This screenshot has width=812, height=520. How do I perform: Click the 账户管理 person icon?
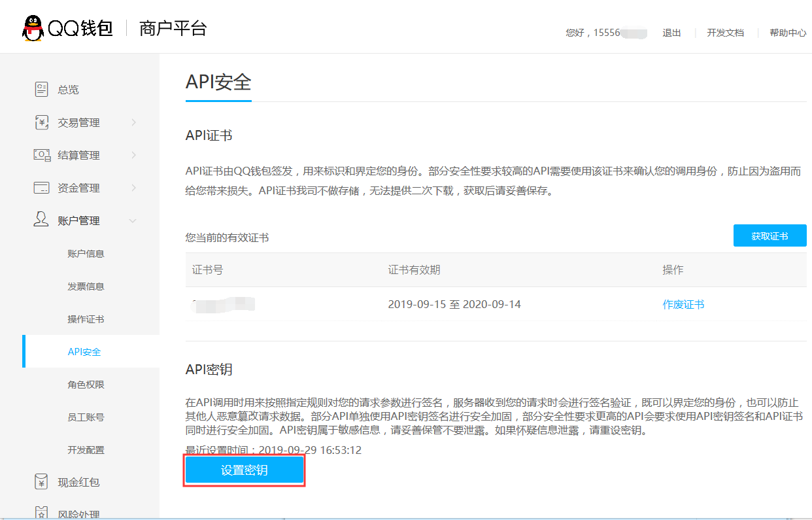tap(42, 220)
